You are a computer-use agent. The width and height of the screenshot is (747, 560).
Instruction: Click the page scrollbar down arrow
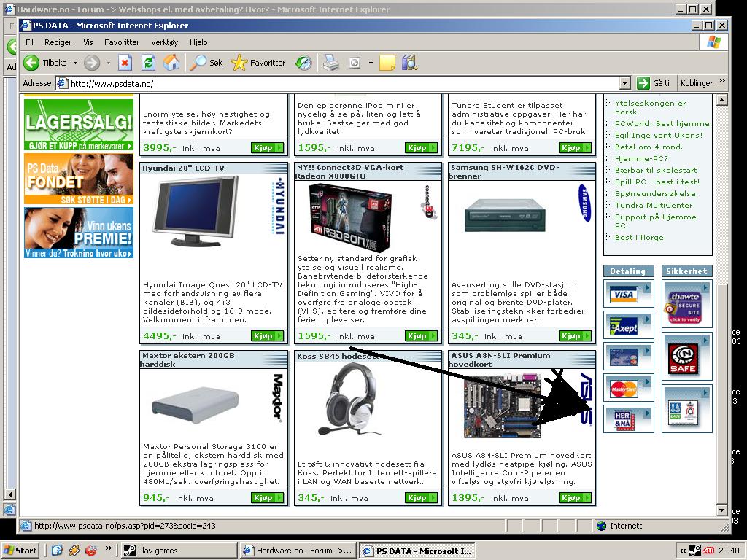pos(722,511)
